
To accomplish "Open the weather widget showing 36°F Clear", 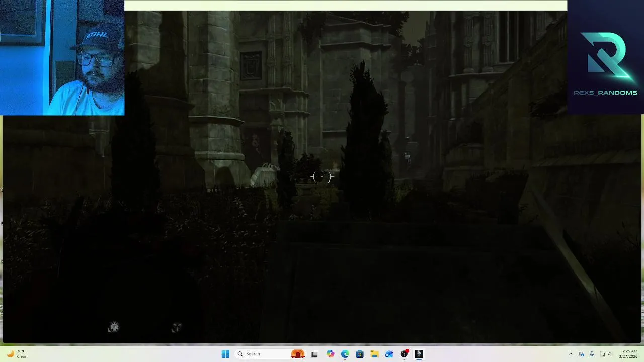I will coord(16,354).
